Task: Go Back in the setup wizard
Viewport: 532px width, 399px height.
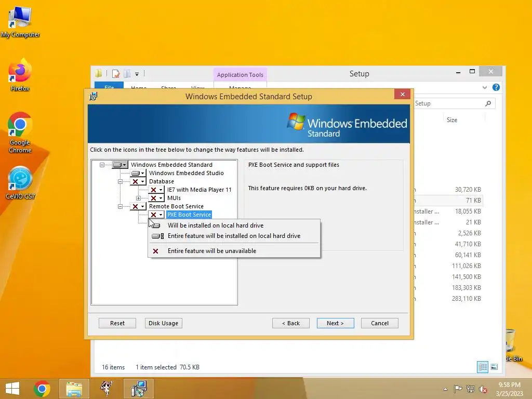Action: click(x=291, y=323)
